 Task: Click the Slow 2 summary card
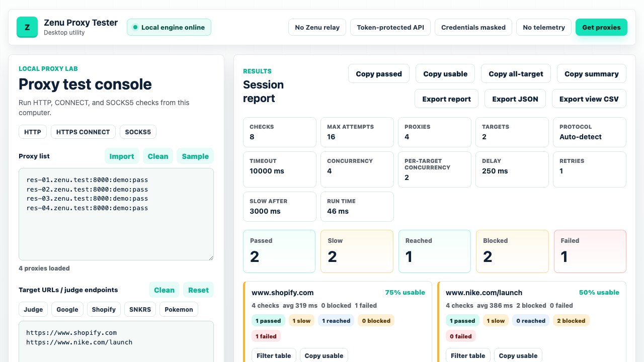pos(357,251)
